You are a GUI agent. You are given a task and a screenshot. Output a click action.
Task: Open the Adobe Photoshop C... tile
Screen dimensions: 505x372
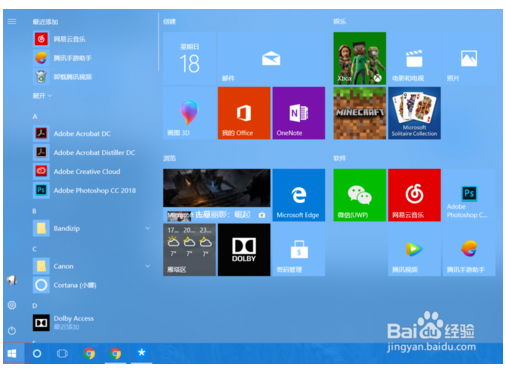(x=469, y=195)
